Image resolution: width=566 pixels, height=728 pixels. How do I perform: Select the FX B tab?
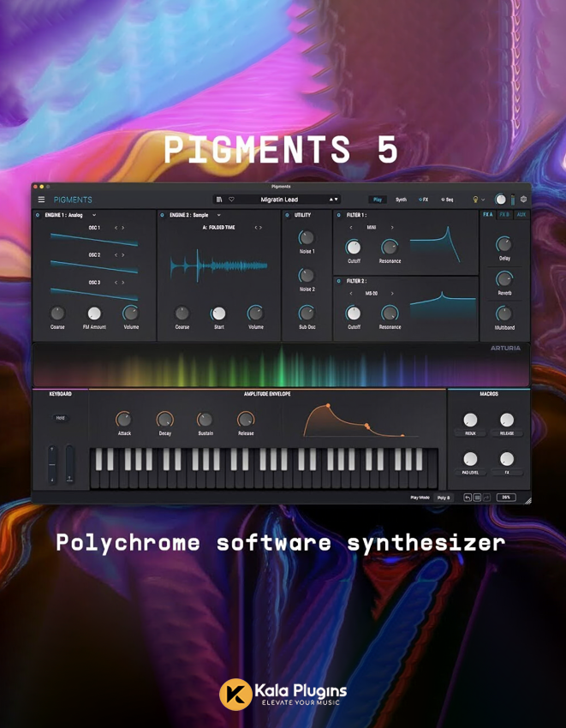[504, 215]
